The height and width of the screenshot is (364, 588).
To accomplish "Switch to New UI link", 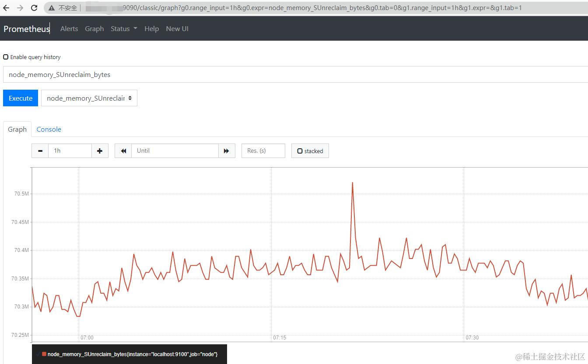I will coord(177,28).
